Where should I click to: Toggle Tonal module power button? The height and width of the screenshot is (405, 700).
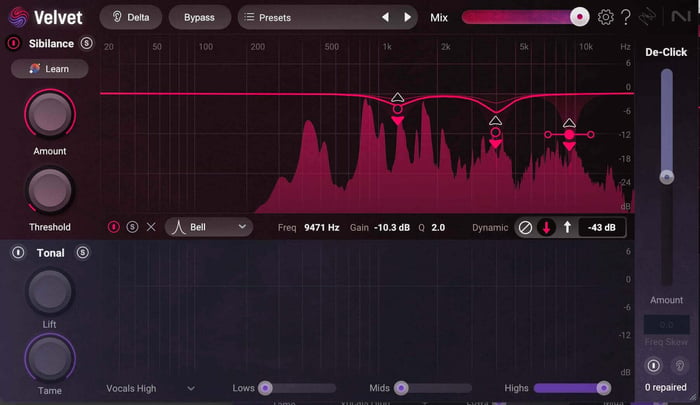pyautogui.click(x=18, y=253)
